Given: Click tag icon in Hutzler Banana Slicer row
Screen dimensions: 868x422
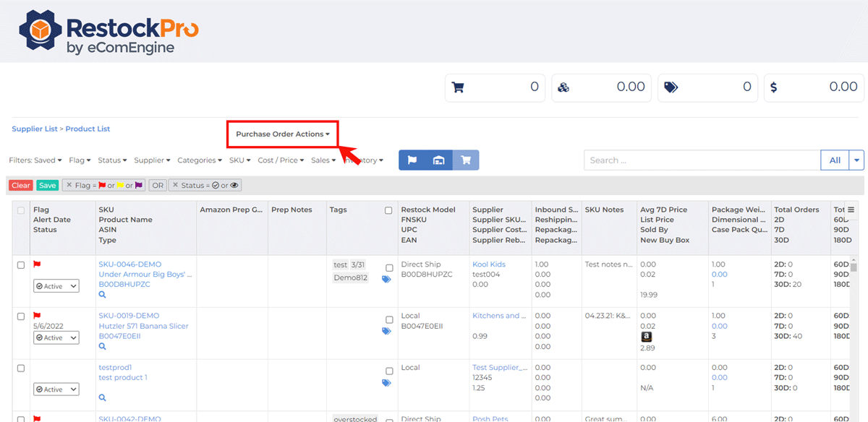Looking at the screenshot, I should 386,331.
